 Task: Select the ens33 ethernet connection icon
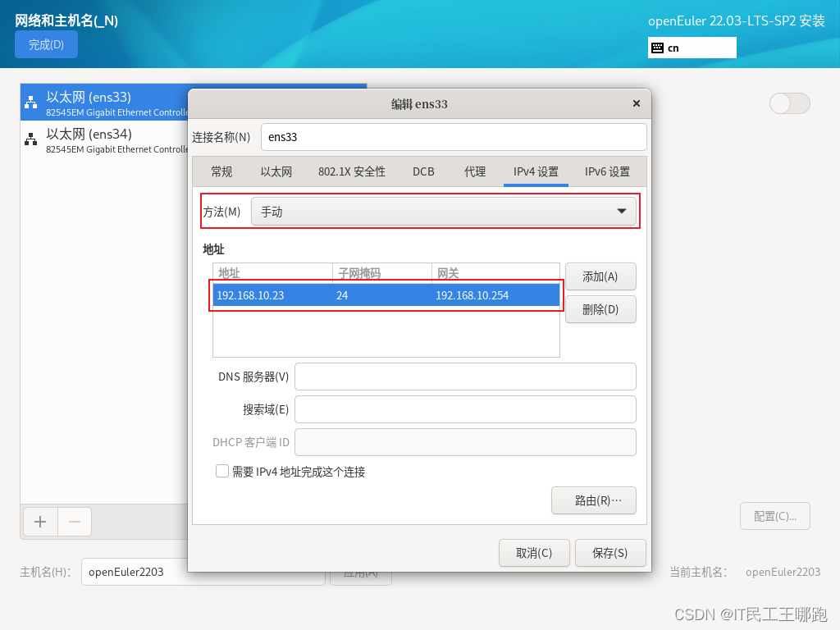coord(29,103)
